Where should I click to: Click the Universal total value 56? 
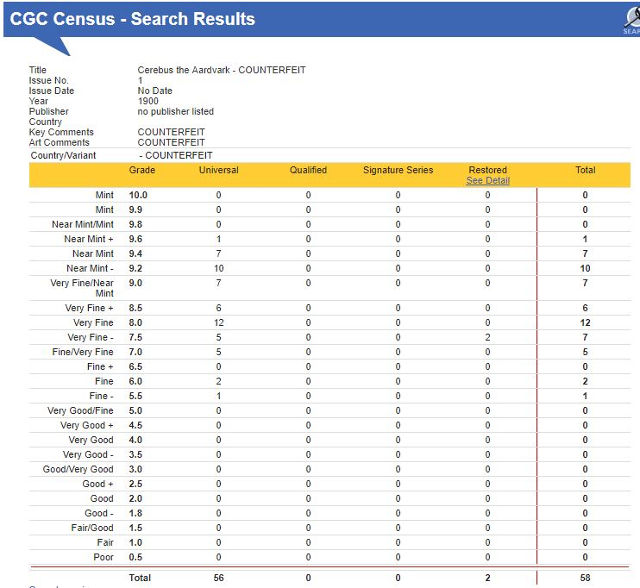coord(218,578)
